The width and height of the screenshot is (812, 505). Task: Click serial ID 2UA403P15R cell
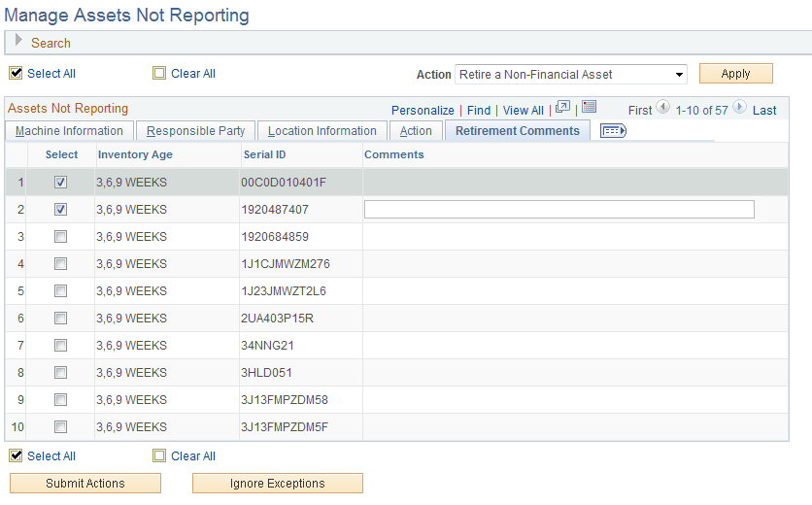[x=277, y=318]
